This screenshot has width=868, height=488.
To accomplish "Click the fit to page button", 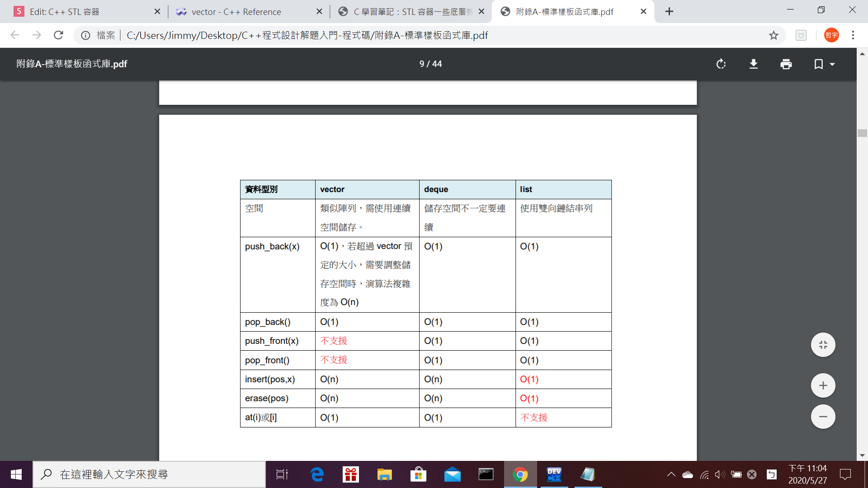I will click(x=823, y=345).
